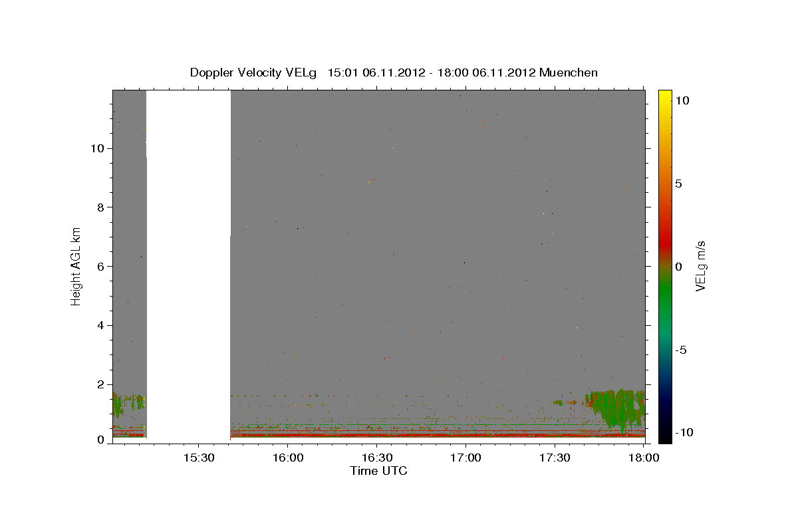Click the green cloud echo near 18:00
The height and width of the screenshot is (532, 798).
(615, 409)
